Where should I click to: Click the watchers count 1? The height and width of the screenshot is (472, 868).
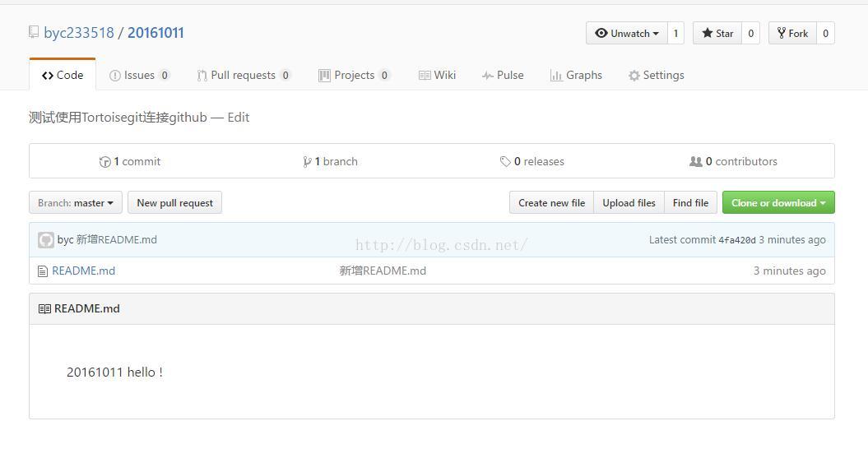(x=675, y=33)
